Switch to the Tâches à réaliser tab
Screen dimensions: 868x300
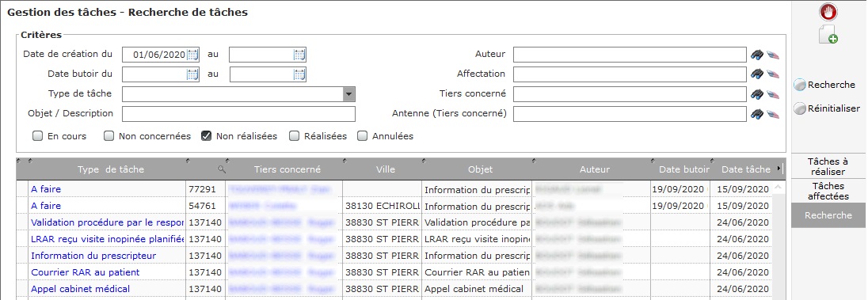click(x=828, y=166)
